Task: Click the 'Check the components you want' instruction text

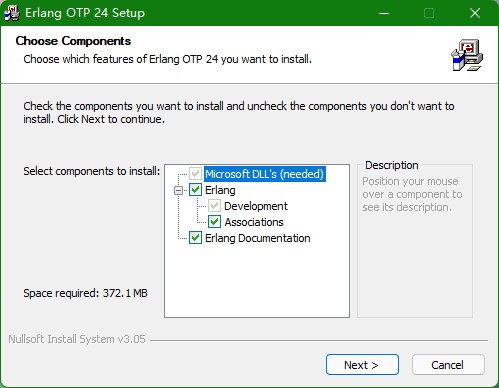Action: 239,112
